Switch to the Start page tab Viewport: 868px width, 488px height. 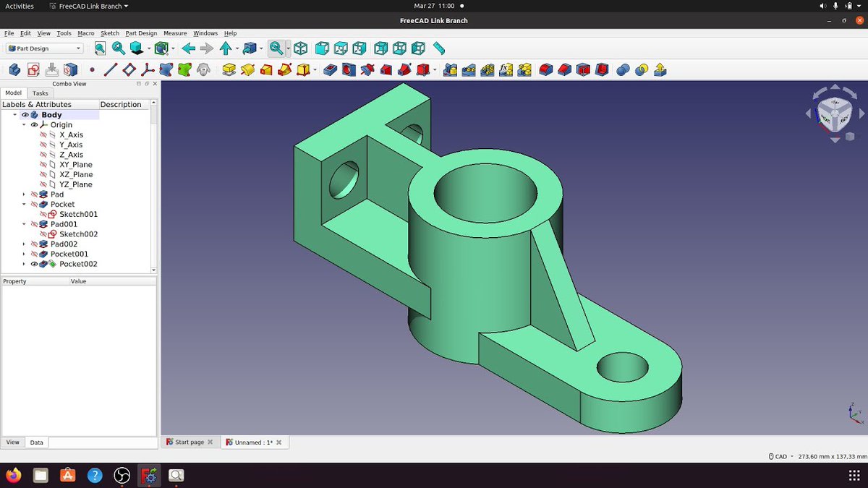click(x=190, y=442)
